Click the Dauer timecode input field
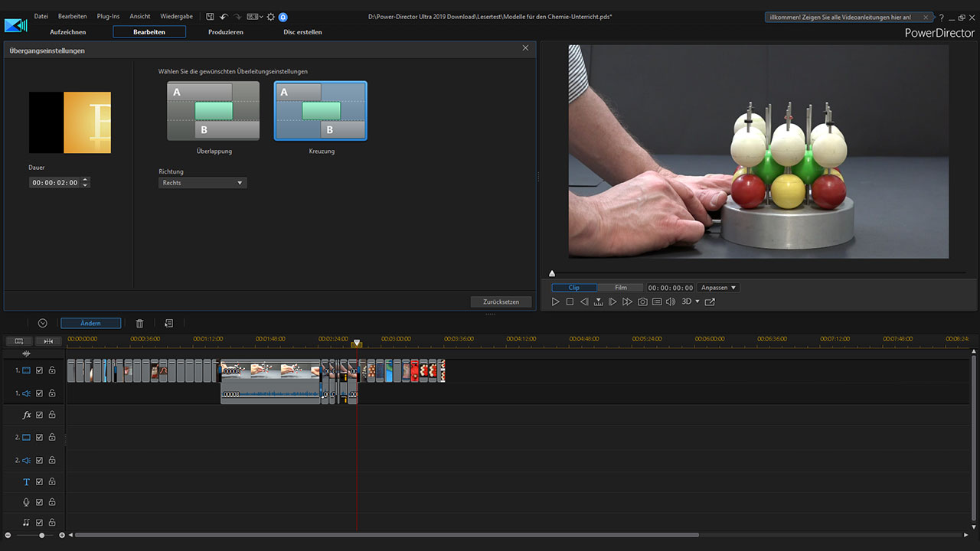The image size is (980, 551). pos(55,183)
